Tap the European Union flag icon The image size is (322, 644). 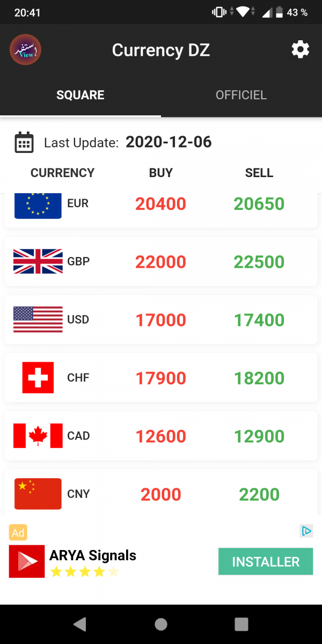coord(38,206)
